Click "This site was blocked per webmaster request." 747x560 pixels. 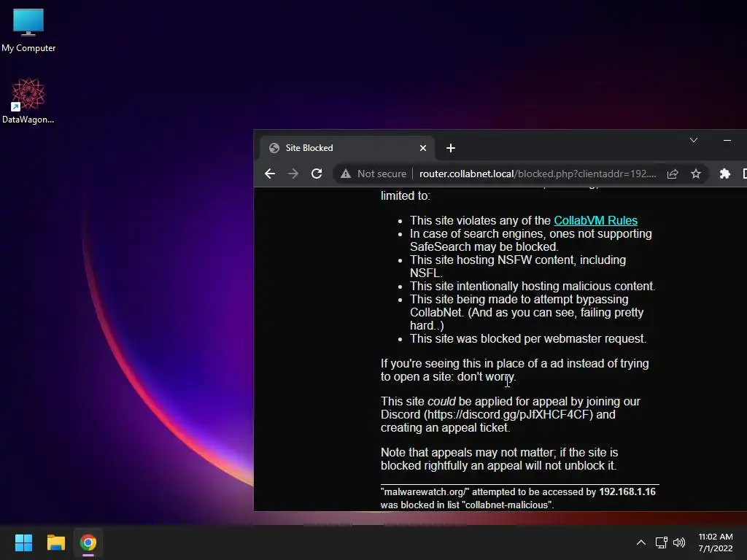point(528,338)
